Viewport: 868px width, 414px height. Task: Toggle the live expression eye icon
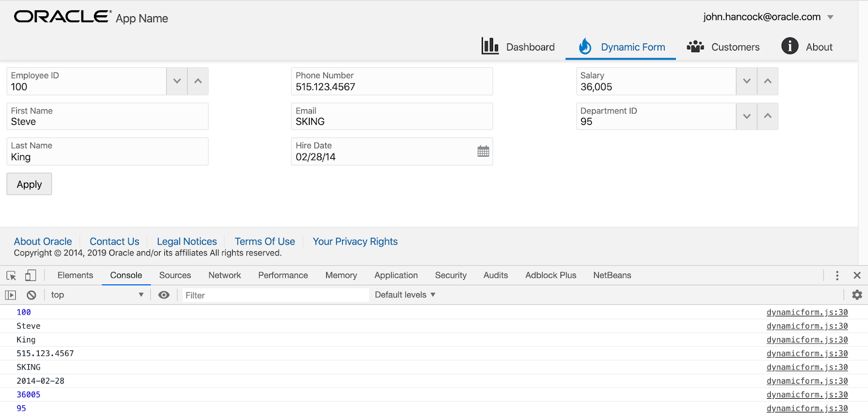(x=164, y=295)
